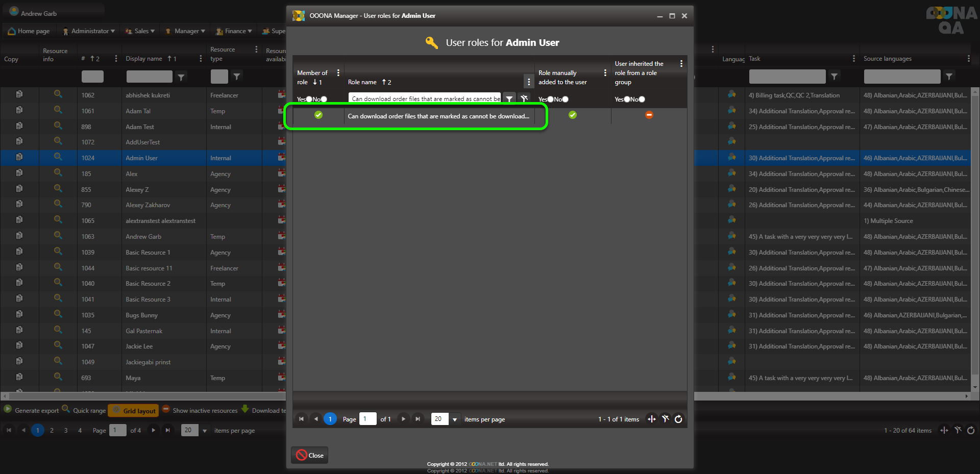
Task: Click the red minus icon in inherited column
Action: pos(649,115)
